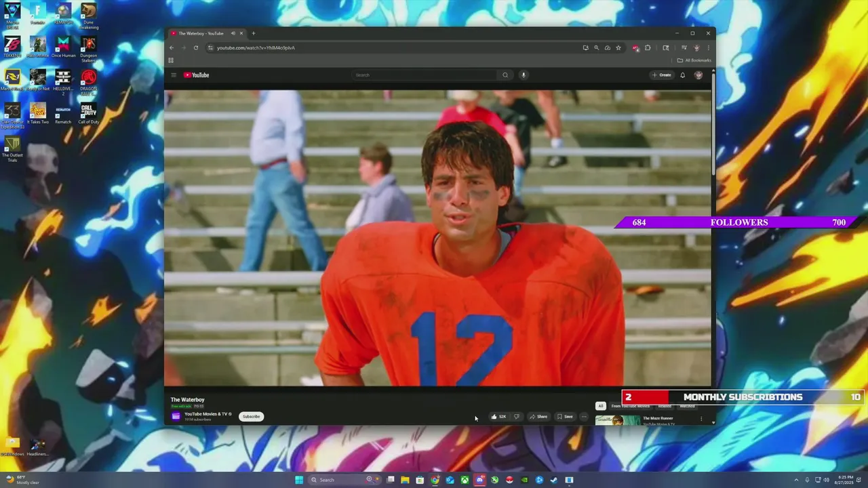Open the Chrome profile avatar in toolbar
868x488 pixels.
(696, 47)
